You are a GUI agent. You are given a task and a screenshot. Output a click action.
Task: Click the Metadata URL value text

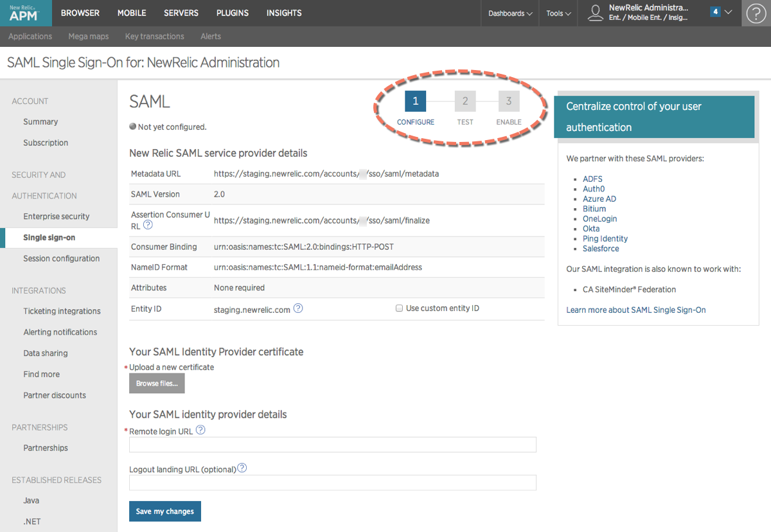point(326,174)
